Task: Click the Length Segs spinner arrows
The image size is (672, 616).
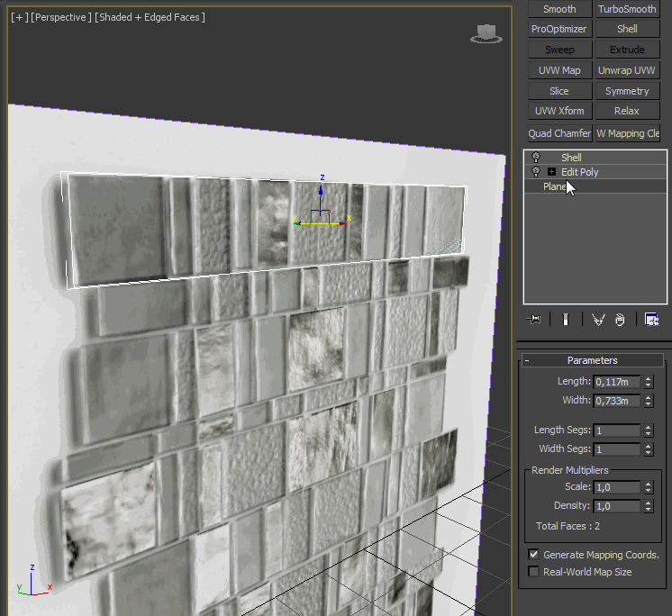Action: (x=649, y=430)
